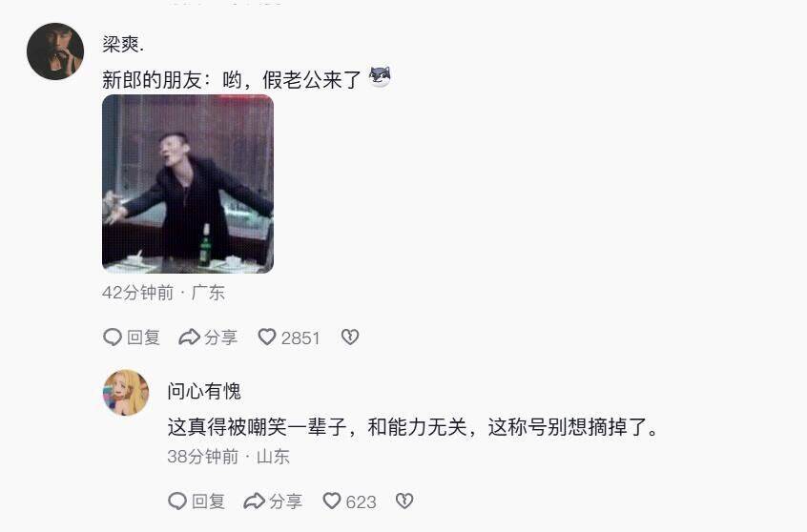807x532 pixels.
Task: Click the 回复 text under 梁爽's comment
Action: [x=144, y=338]
